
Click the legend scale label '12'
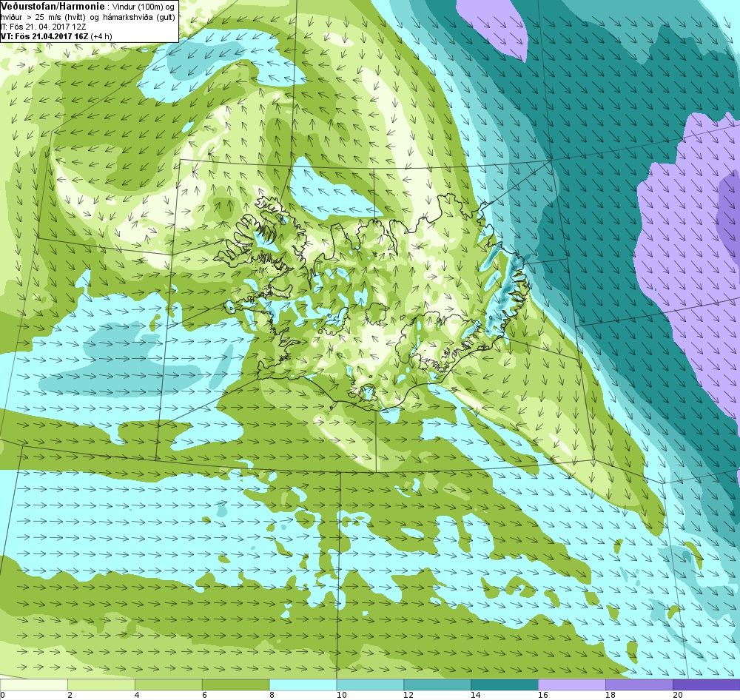tap(408, 695)
